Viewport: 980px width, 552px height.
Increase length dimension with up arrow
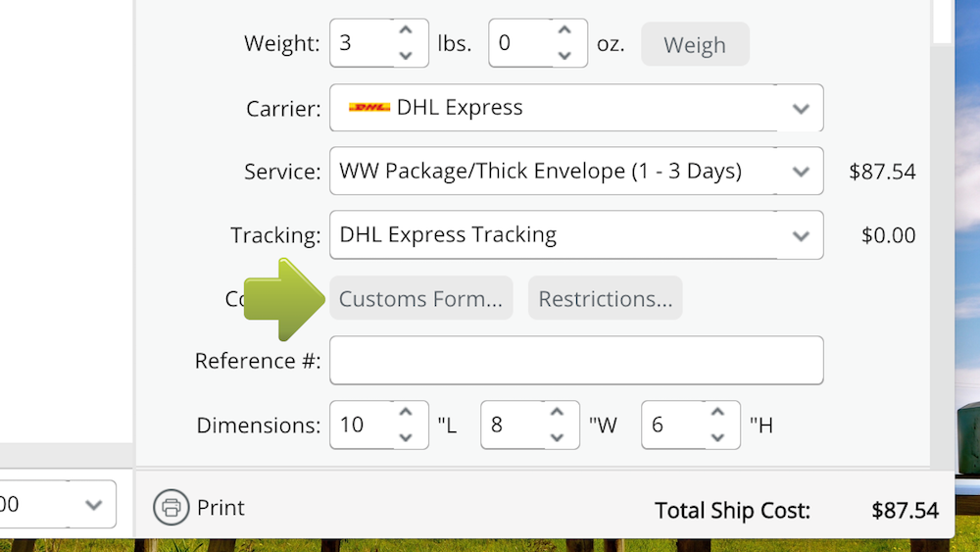pos(406,413)
